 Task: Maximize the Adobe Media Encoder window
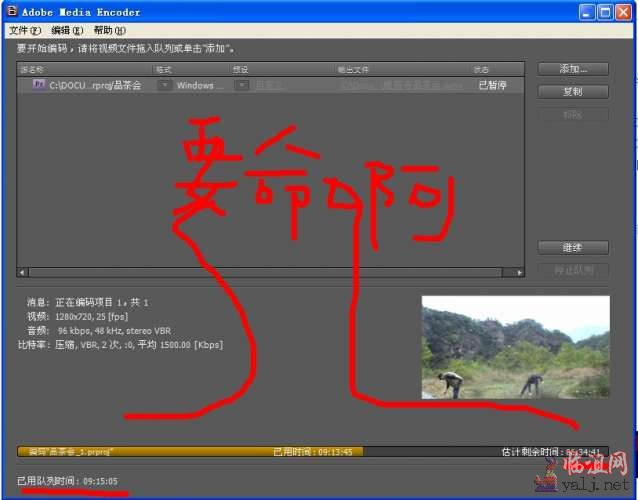point(607,12)
